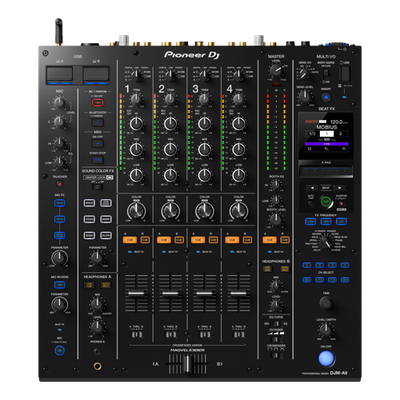The image size is (400, 400).
Task: Click the channel 1 HI EQ knob
Action: point(136,124)
